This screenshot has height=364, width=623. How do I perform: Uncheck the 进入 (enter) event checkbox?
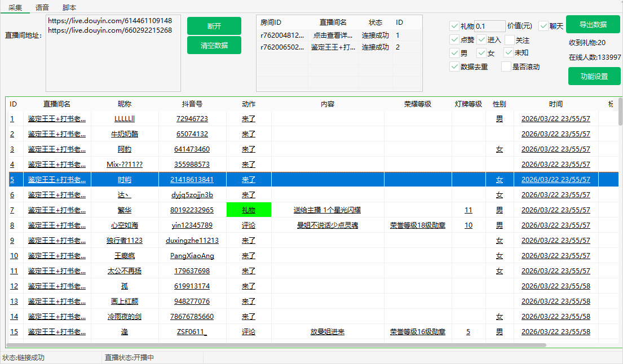tap(480, 40)
